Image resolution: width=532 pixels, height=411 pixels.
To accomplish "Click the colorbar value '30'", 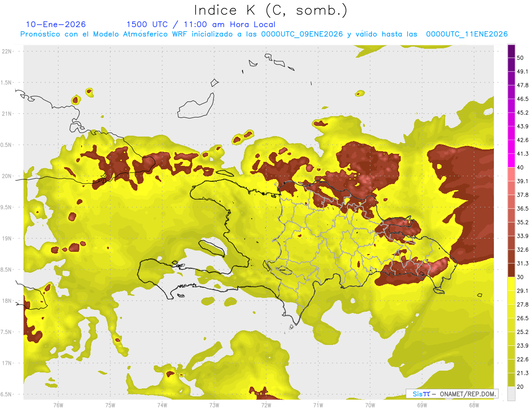I will coord(521,277).
